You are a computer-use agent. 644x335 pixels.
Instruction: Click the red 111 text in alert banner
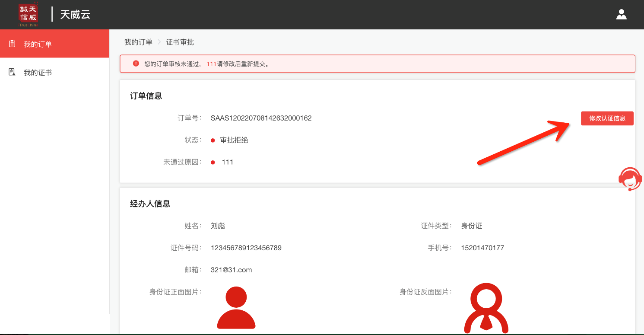tap(211, 64)
